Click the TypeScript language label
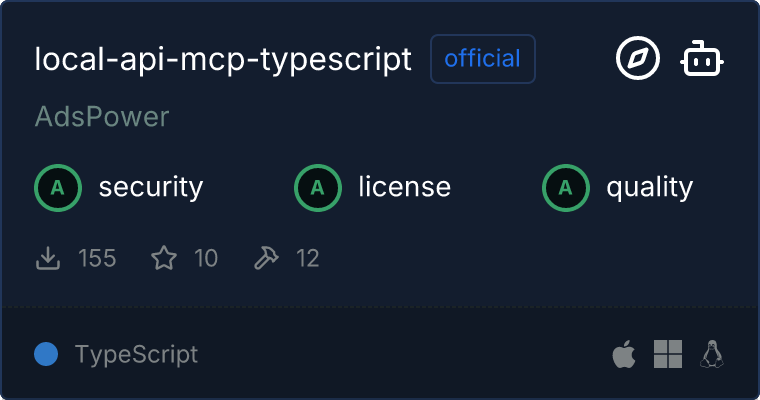Viewport: 760px width, 400px height. 136,354
